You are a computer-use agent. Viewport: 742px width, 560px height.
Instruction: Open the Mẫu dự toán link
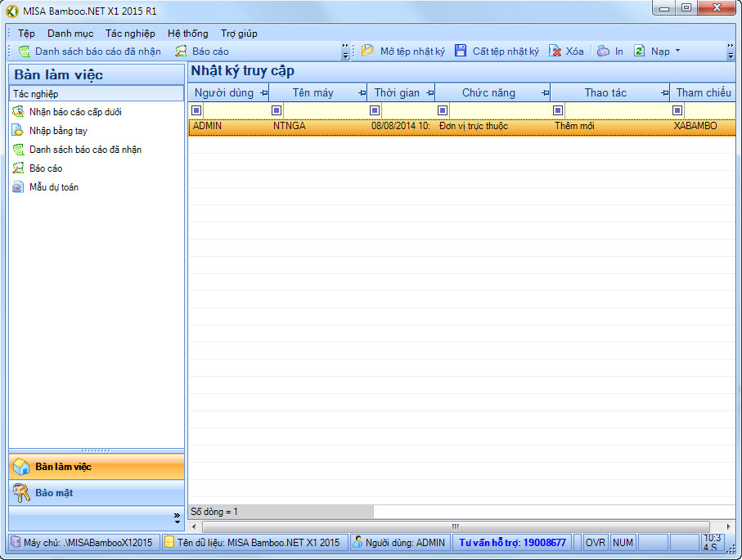(x=54, y=187)
